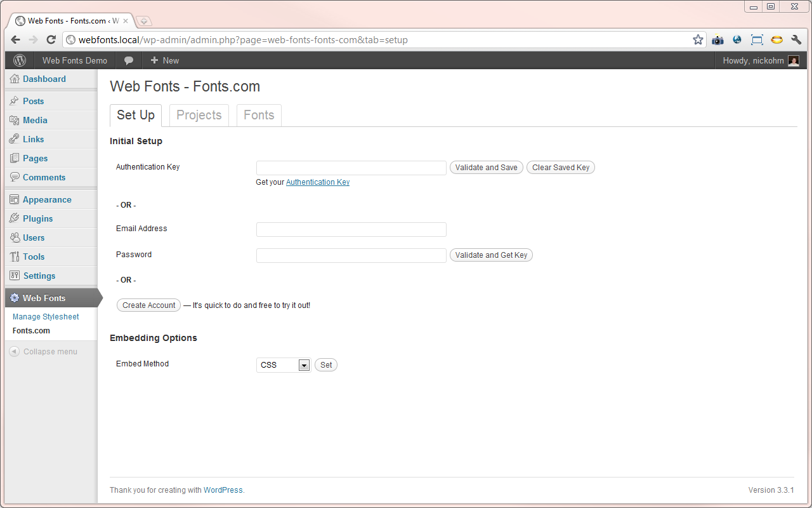Image resolution: width=812 pixels, height=508 pixels.
Task: Open the Embed Method CSS dropdown
Action: point(284,365)
